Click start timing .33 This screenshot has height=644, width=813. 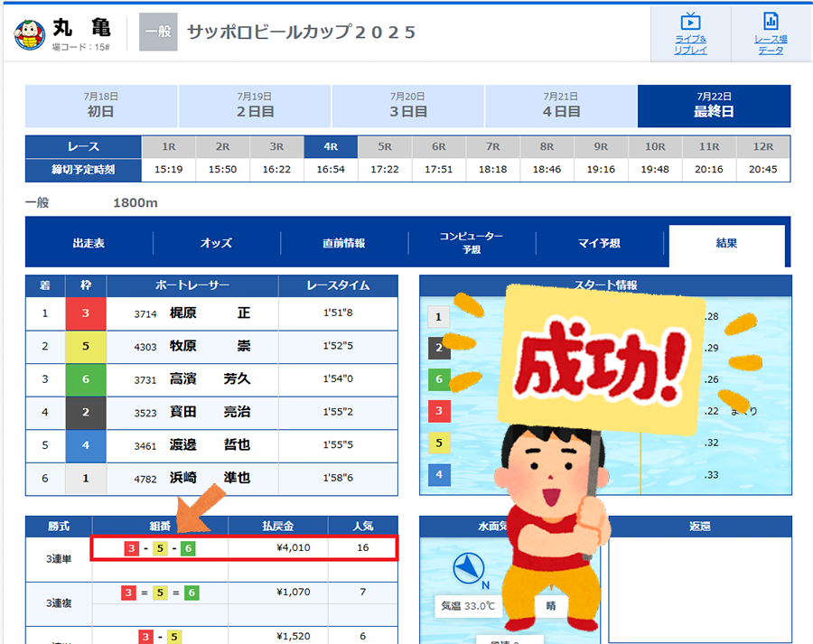(x=712, y=475)
